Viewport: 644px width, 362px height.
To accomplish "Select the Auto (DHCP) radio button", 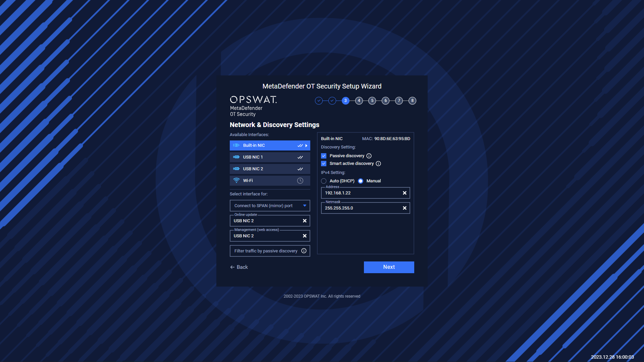I will [324, 181].
